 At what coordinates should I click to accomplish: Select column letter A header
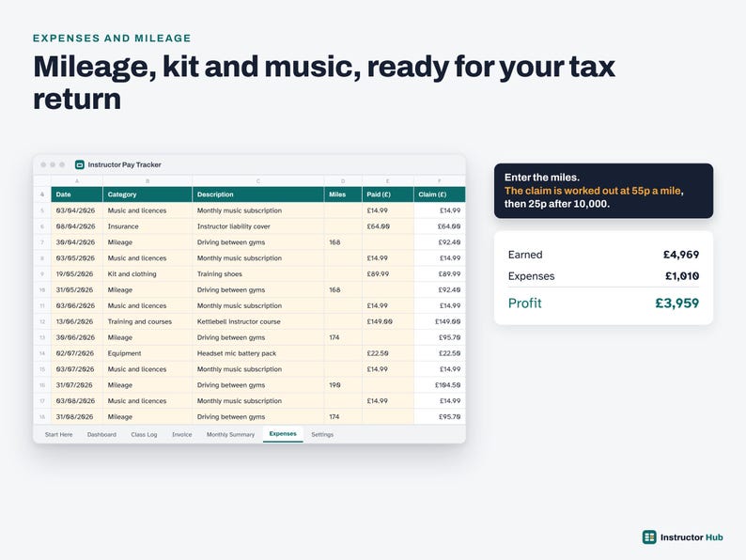pos(77,180)
